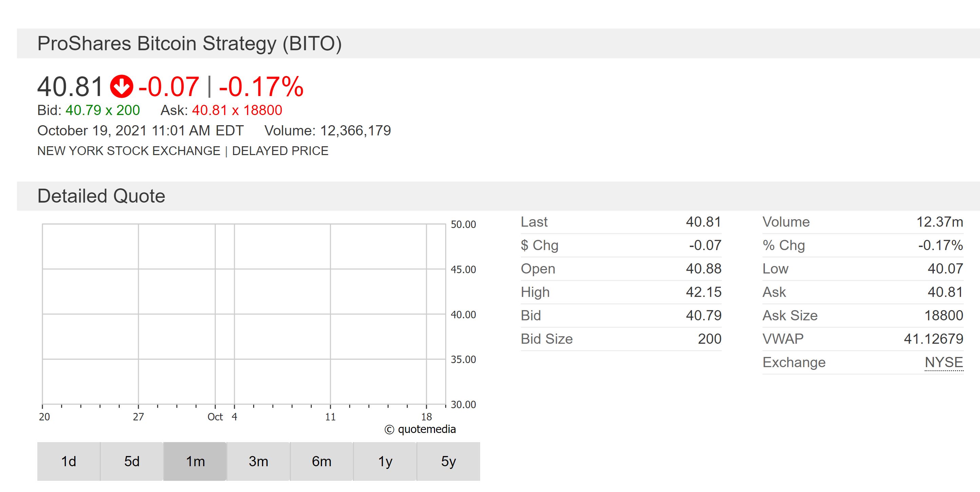Click the red ask quote 40.81 x 18800
The height and width of the screenshot is (492, 980).
tap(237, 110)
